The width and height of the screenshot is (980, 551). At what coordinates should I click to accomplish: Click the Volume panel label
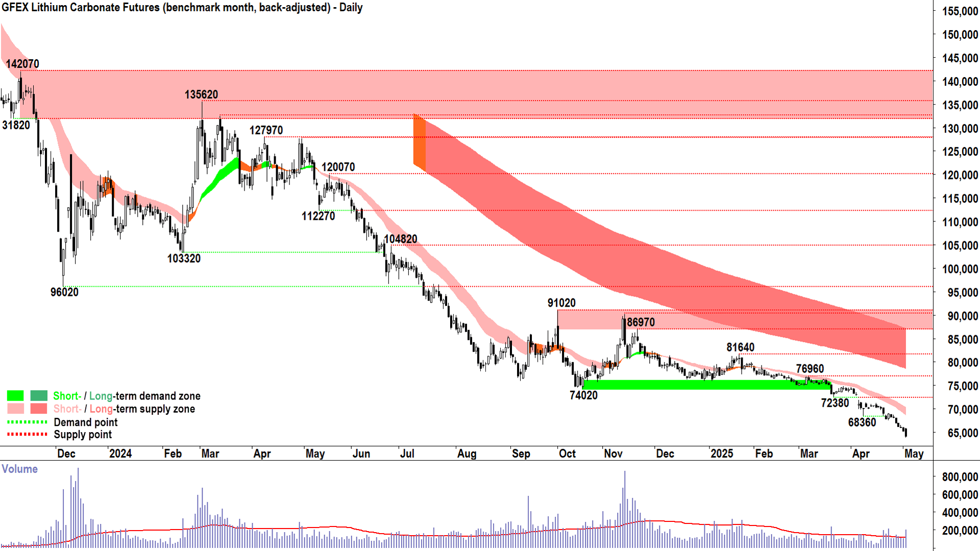tap(19, 469)
